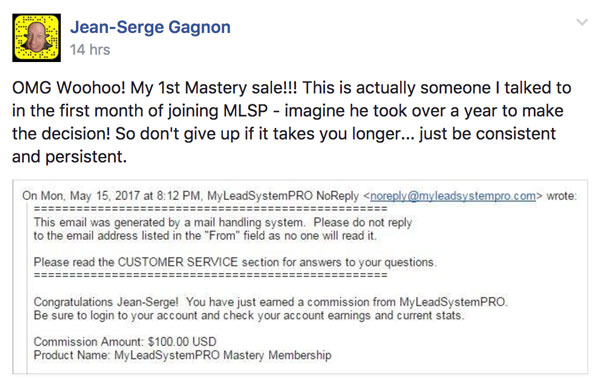This screenshot has height=386, width=600.
Task: Select the May 15, 2017 date text
Action: (105, 195)
